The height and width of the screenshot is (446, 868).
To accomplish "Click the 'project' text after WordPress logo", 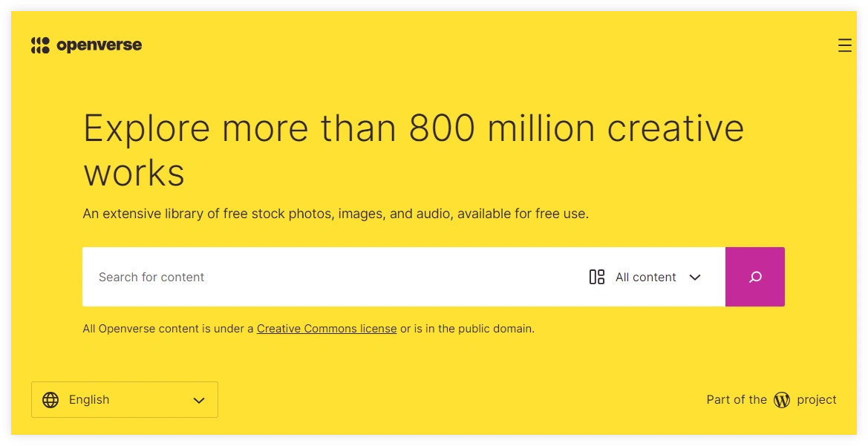I will 817,400.
